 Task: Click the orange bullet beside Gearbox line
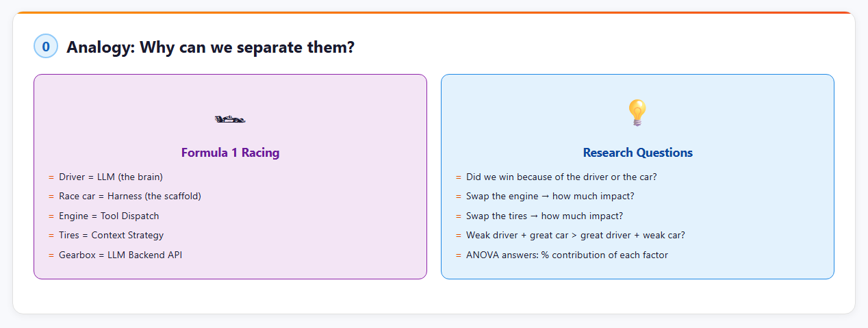pos(51,255)
